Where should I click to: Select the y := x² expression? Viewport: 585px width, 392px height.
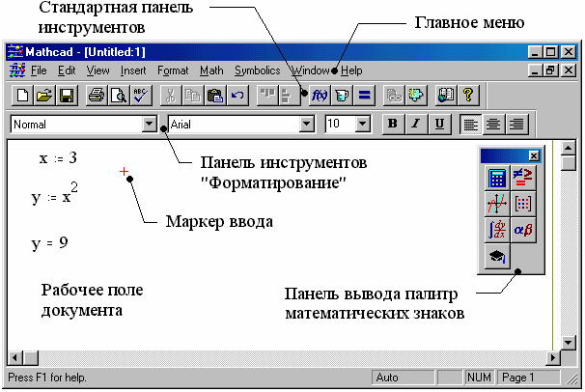click(54, 193)
